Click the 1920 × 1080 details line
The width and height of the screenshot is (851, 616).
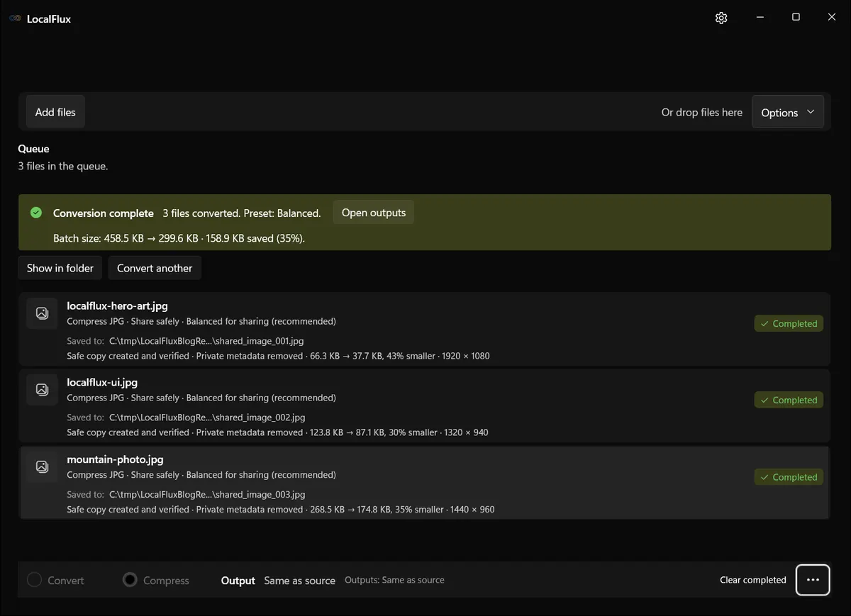pos(278,356)
